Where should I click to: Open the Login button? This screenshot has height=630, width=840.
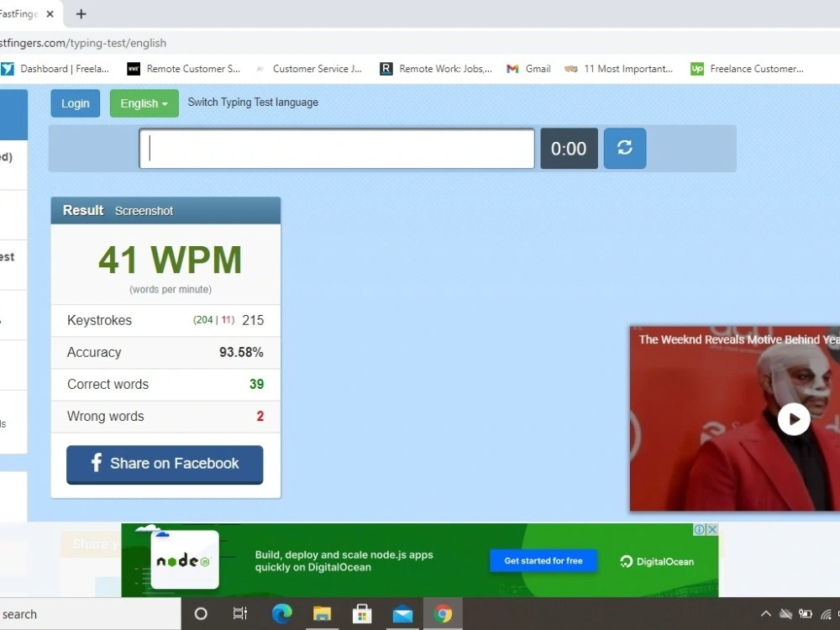[x=75, y=103]
